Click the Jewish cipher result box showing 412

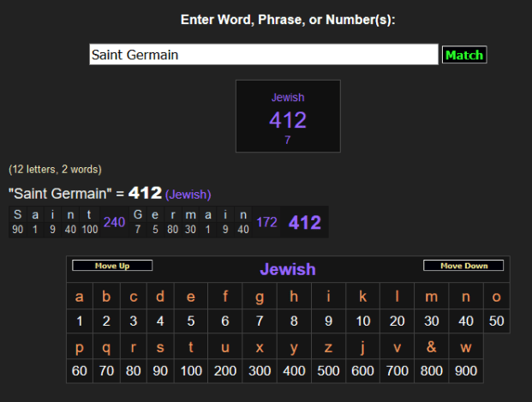288,117
